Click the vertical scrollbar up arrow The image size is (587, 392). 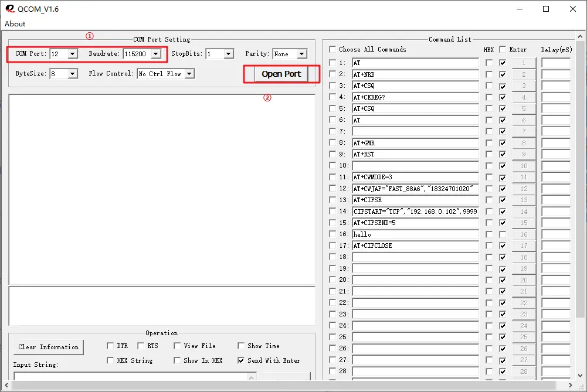click(x=581, y=37)
